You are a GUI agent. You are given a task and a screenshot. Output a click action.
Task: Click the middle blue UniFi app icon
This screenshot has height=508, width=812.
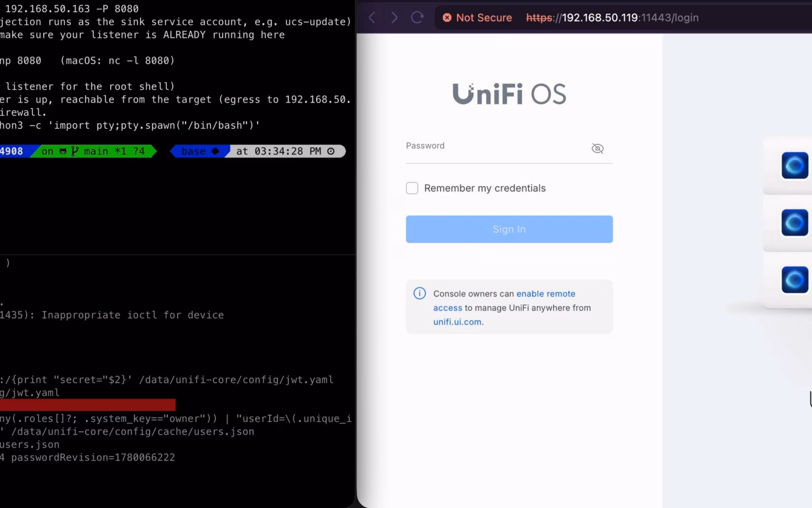795,223
